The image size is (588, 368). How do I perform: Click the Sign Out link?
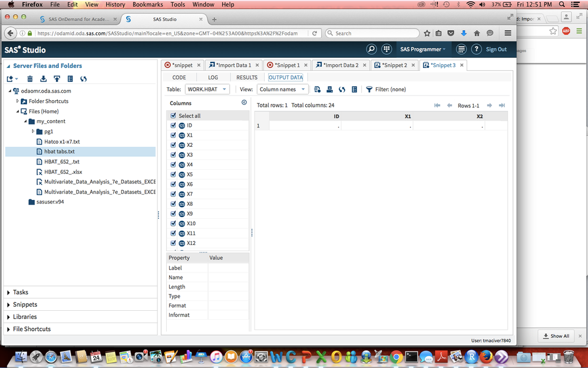(496, 49)
